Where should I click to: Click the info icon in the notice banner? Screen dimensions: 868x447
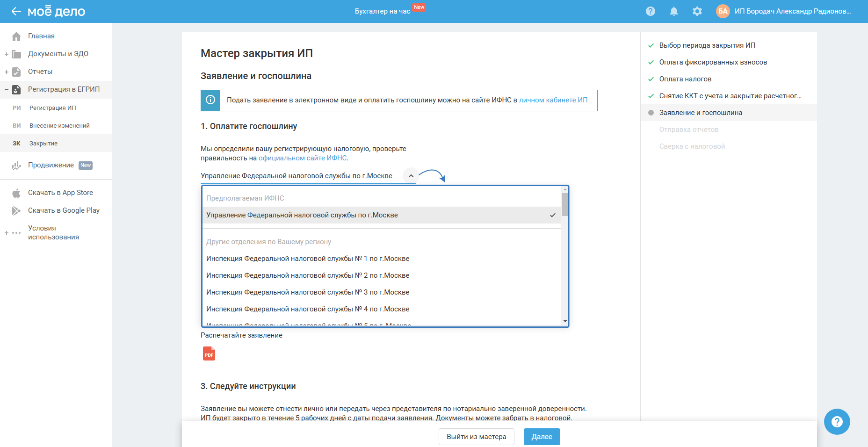click(210, 100)
